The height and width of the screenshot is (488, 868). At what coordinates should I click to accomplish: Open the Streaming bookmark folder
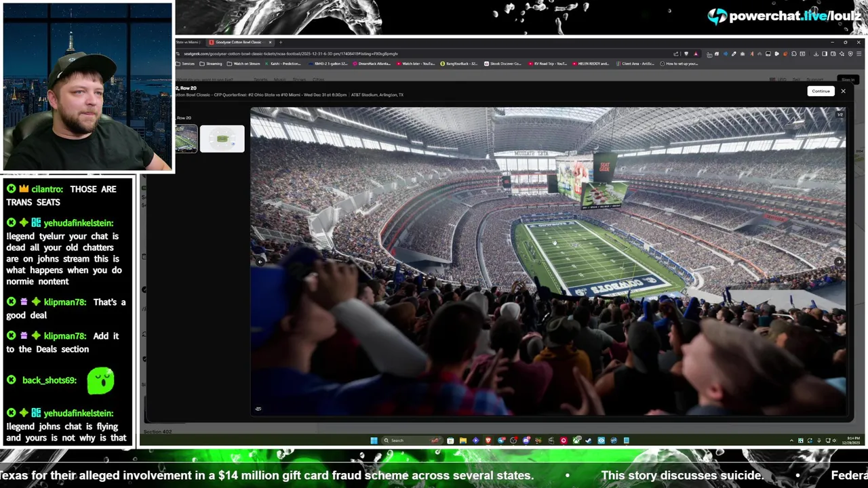[211, 64]
